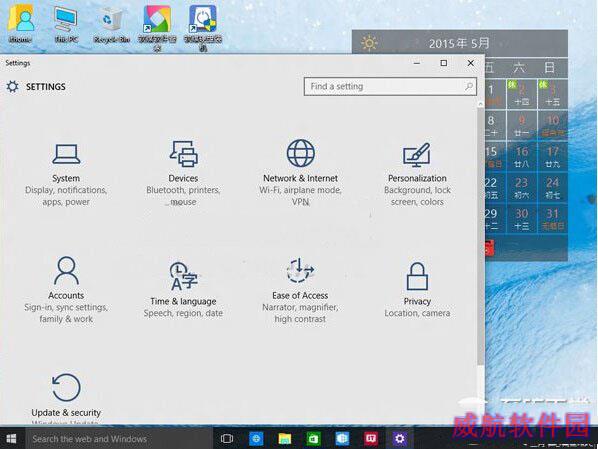598x449 pixels.
Task: Select day 16 in the calendar widget
Action: [x=522, y=156]
